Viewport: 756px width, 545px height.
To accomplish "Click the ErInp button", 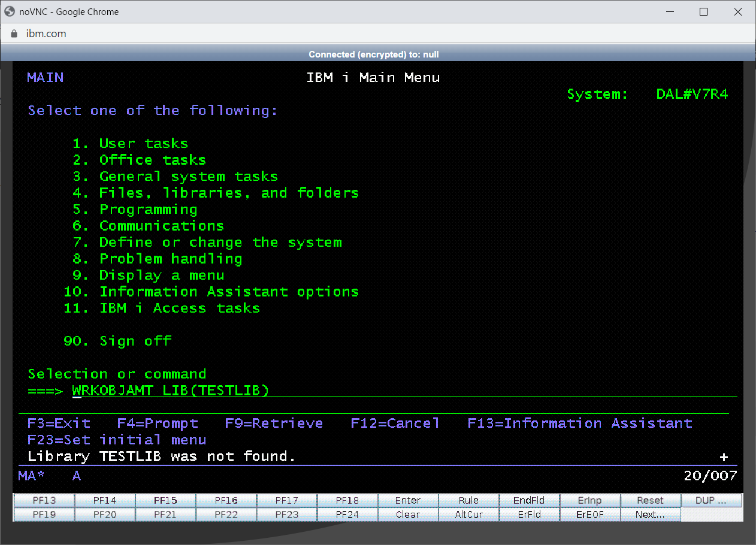I will pos(589,501).
